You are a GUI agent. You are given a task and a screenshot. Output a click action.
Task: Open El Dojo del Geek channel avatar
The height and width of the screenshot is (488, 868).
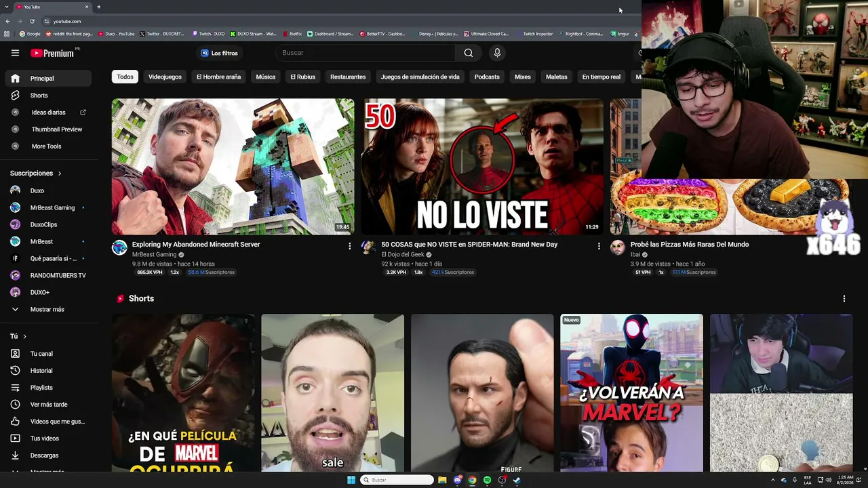tap(368, 247)
